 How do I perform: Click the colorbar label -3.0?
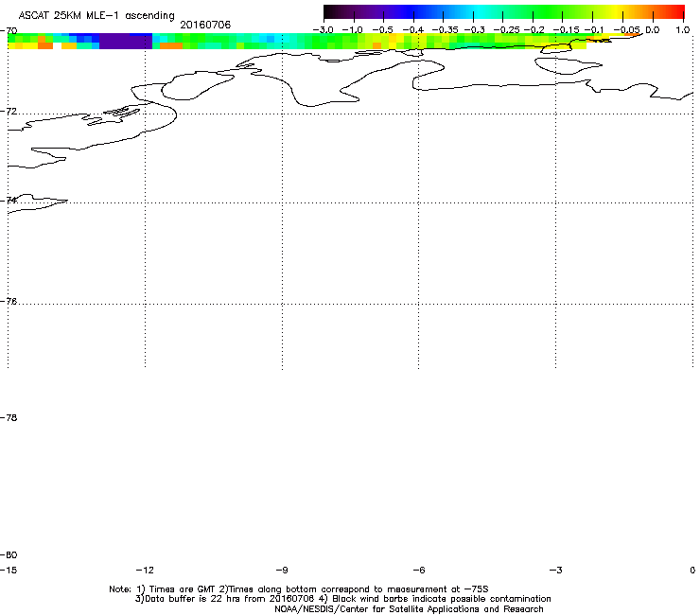tap(323, 30)
